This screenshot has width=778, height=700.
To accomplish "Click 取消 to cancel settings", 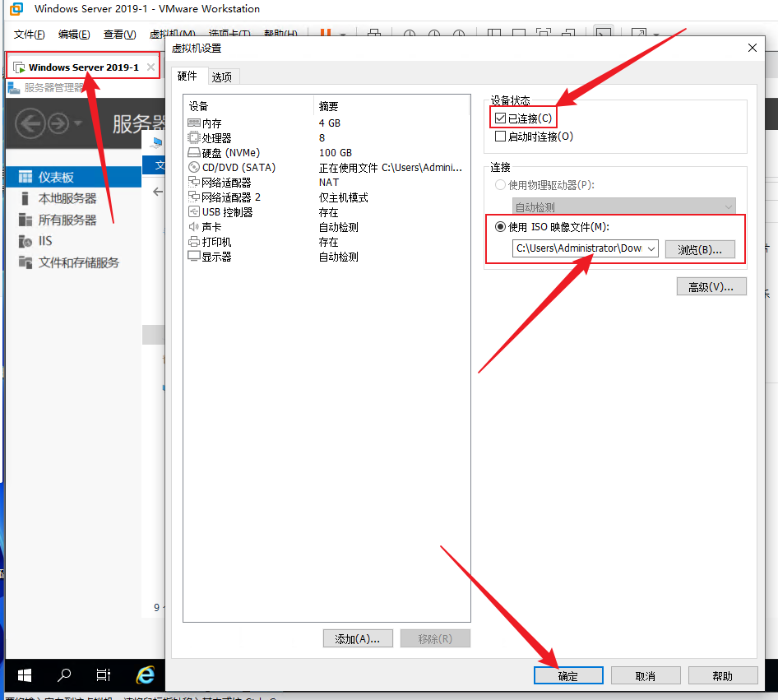I will pyautogui.click(x=646, y=675).
